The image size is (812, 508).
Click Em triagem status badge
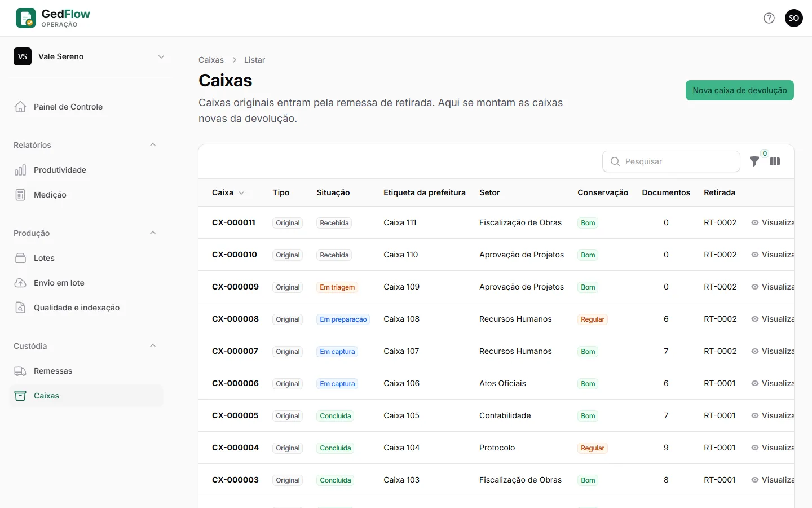(x=337, y=287)
